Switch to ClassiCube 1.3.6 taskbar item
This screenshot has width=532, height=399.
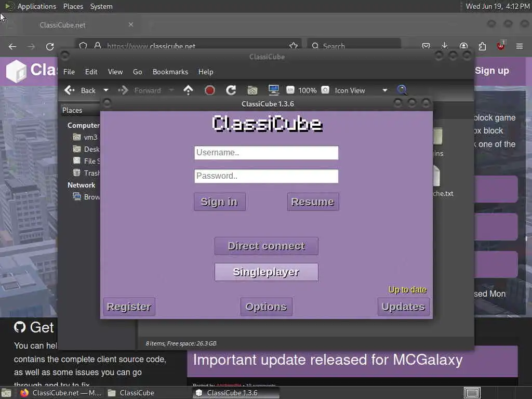[x=235, y=393]
